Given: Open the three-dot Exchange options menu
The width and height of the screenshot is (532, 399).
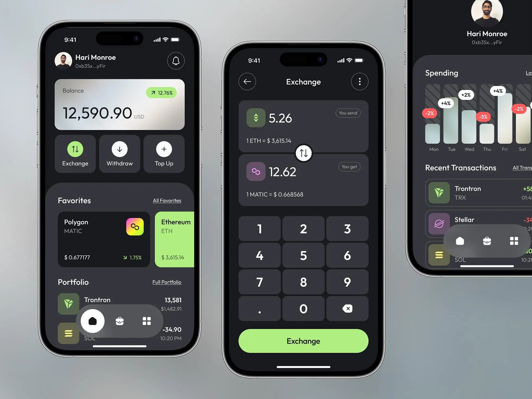Looking at the screenshot, I should coord(359,82).
